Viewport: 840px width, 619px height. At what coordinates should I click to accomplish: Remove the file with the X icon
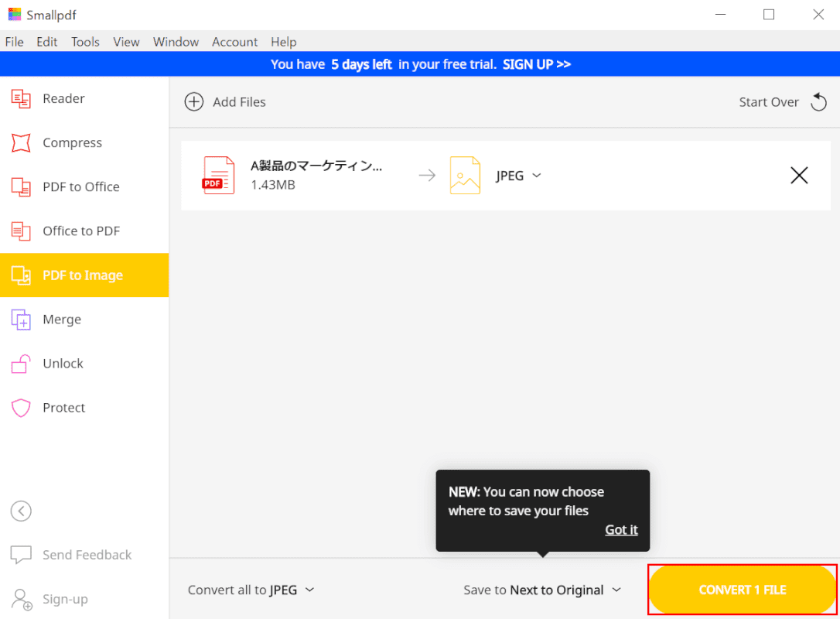[799, 175]
